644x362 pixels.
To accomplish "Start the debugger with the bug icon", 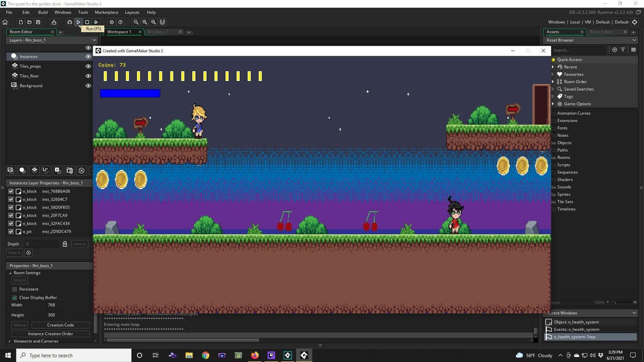I will point(69,22).
